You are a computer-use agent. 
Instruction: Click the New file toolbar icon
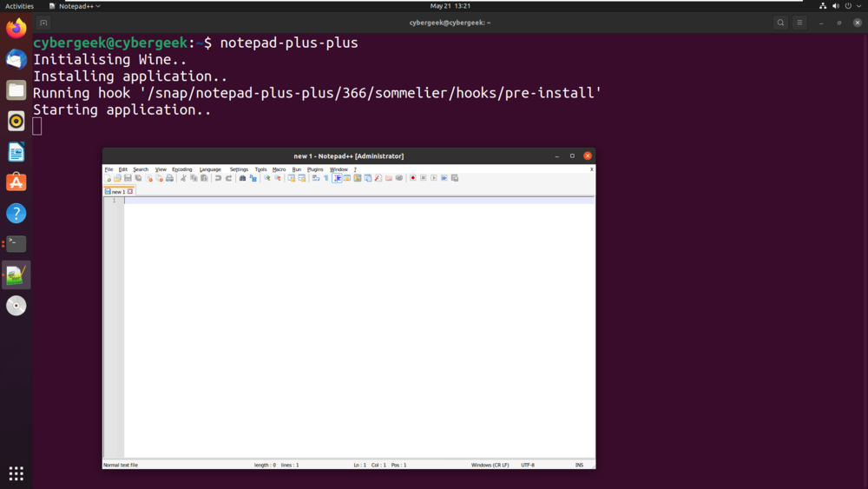tap(108, 178)
